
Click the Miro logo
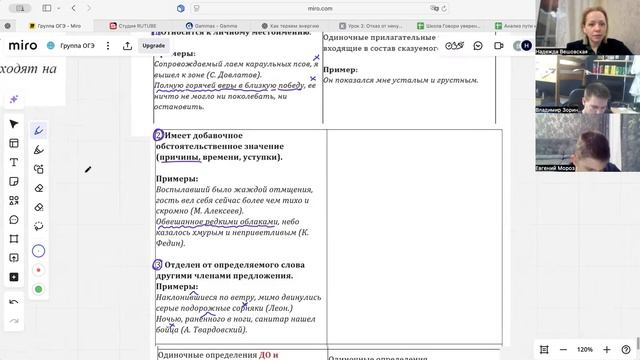(x=23, y=45)
